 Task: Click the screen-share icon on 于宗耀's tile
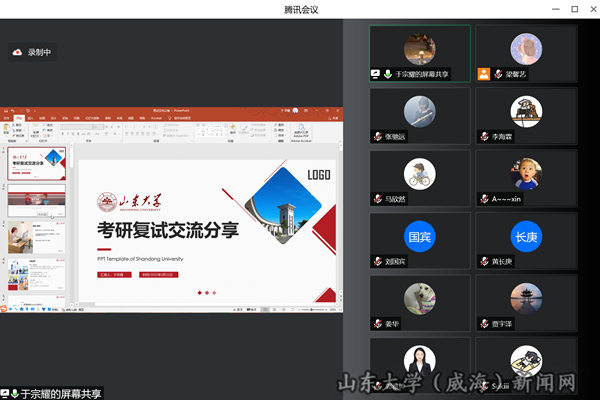click(x=376, y=74)
